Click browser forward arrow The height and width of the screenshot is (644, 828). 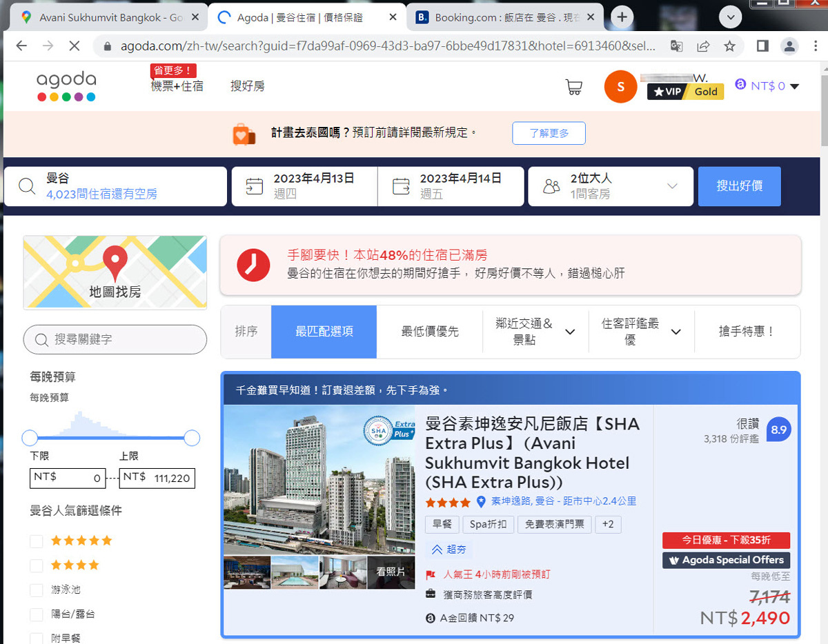pyautogui.click(x=48, y=46)
